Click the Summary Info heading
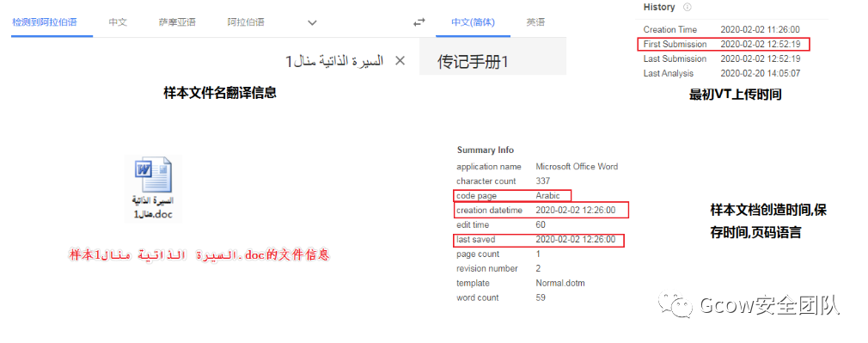This screenshot has height=343, width=868. [486, 150]
